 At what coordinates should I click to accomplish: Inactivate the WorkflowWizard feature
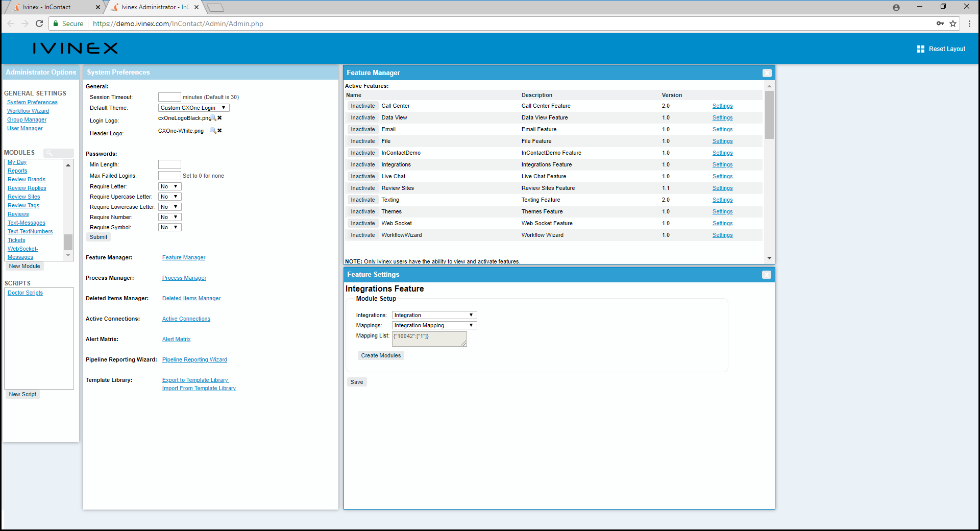point(363,235)
